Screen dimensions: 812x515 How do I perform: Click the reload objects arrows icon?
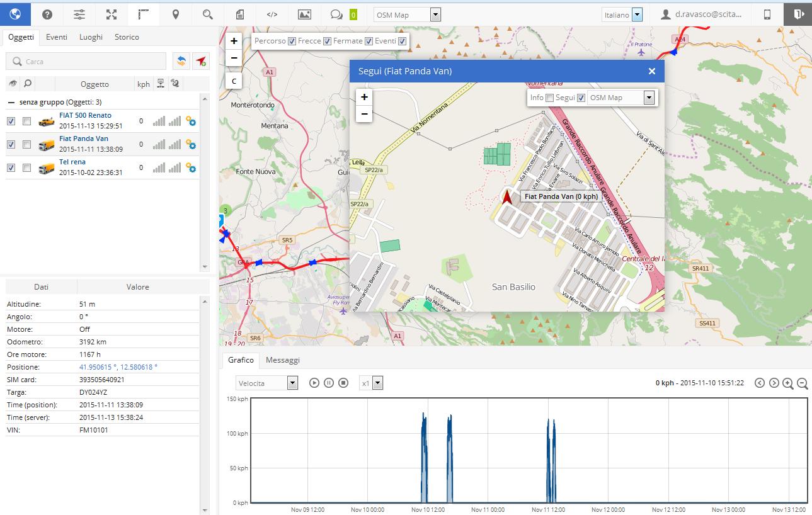[181, 61]
